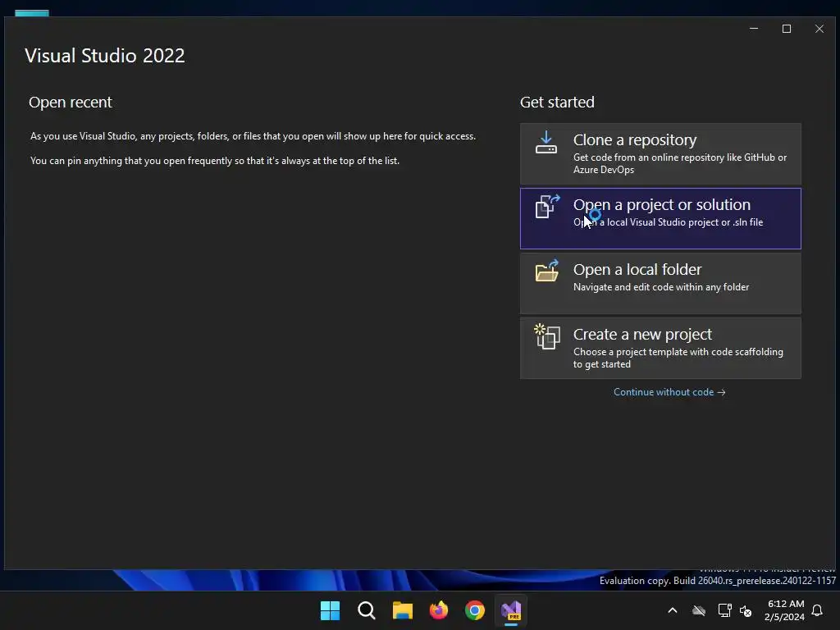Click text 'Navigate and edit code within any folder'
The height and width of the screenshot is (630, 840).
(661, 287)
